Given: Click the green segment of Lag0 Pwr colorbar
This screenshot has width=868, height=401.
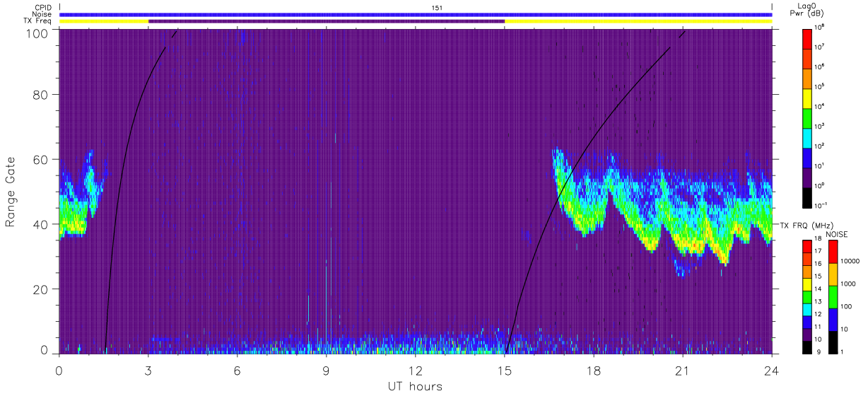Looking at the screenshot, I should (x=807, y=117).
